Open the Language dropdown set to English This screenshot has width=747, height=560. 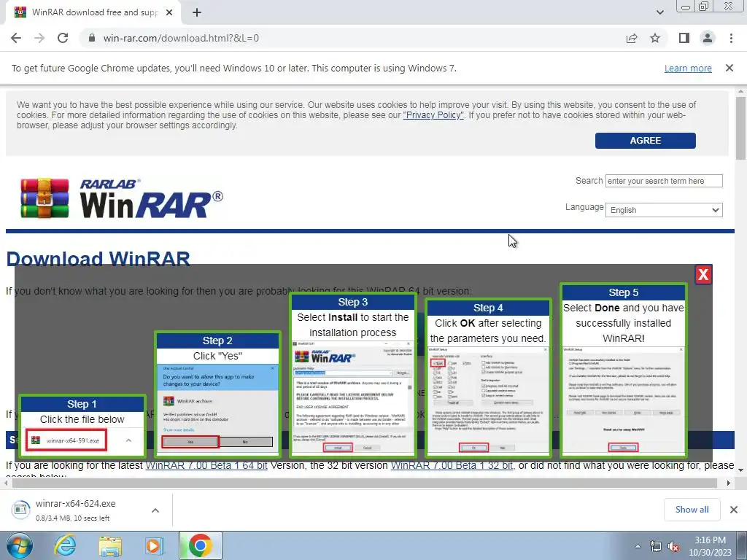[664, 210]
